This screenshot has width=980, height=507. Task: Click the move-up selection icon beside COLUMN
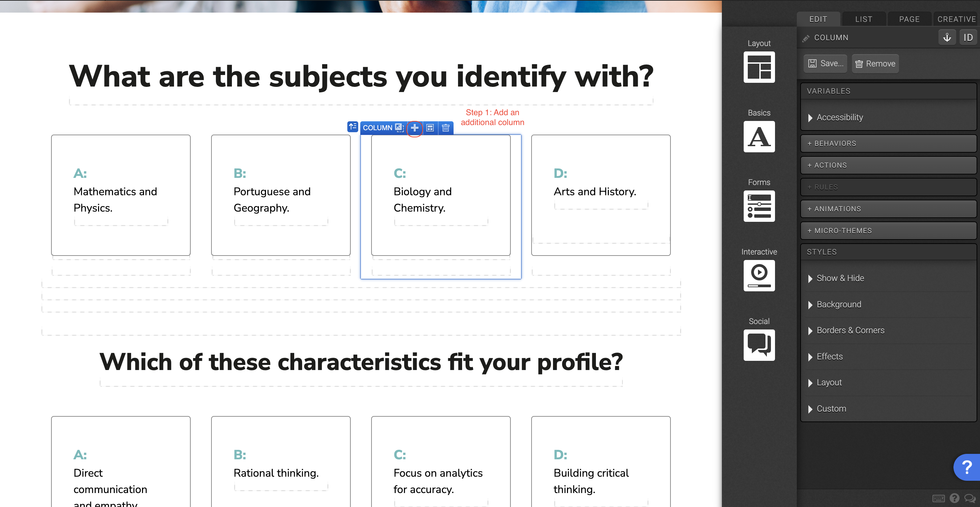pos(353,127)
